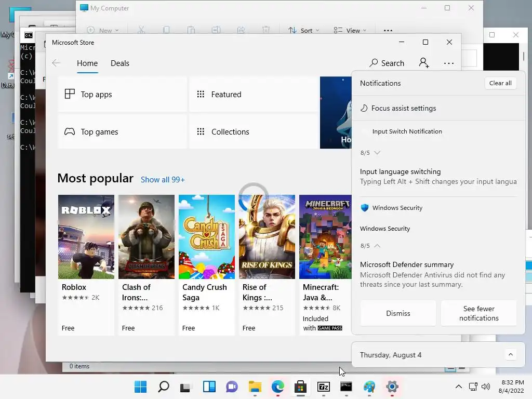The width and height of the screenshot is (532, 399).
Task: Go back in Microsoft Store
Action: (x=56, y=63)
